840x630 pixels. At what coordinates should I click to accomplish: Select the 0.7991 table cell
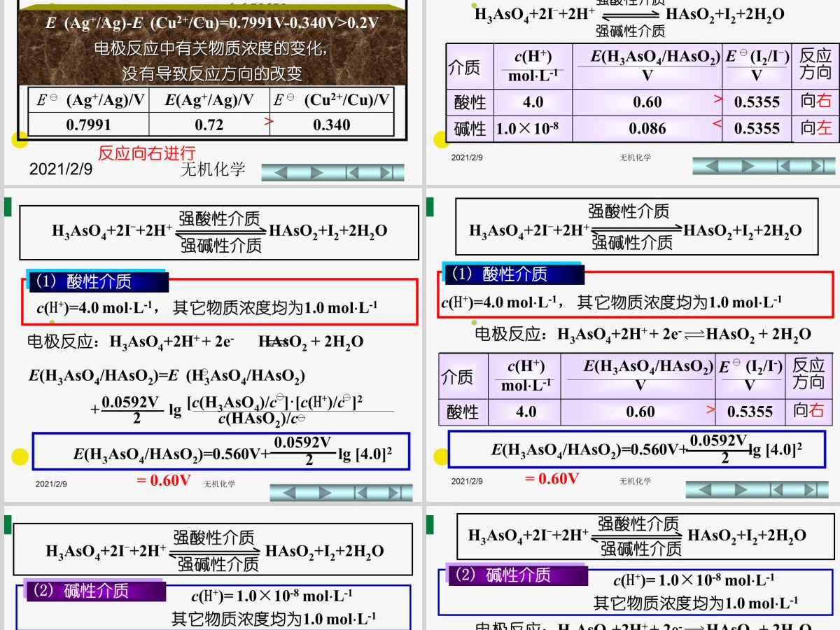(89, 125)
